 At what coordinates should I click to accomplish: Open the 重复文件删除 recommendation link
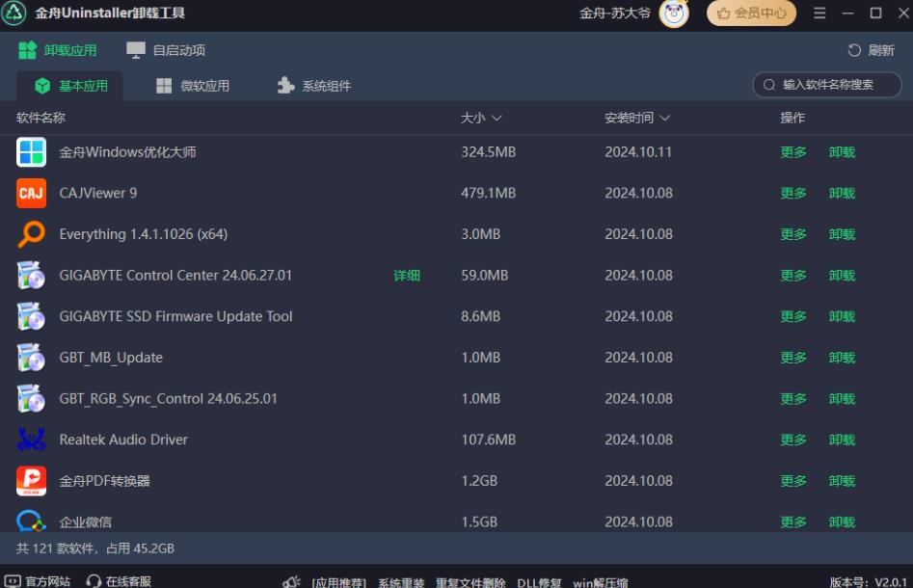470,583
